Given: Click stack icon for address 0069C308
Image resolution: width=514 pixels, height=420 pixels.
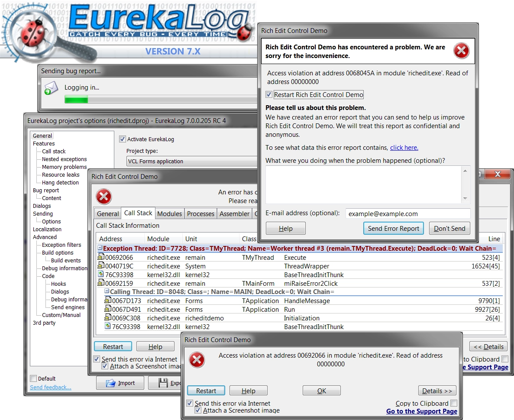Looking at the screenshot, I should point(107,317).
